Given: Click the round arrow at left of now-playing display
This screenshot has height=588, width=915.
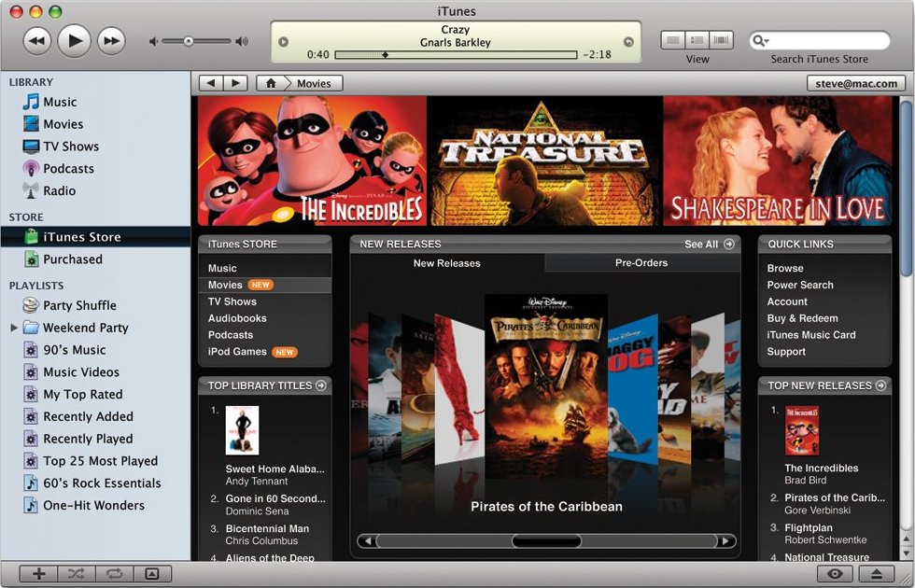Looking at the screenshot, I should 284,42.
